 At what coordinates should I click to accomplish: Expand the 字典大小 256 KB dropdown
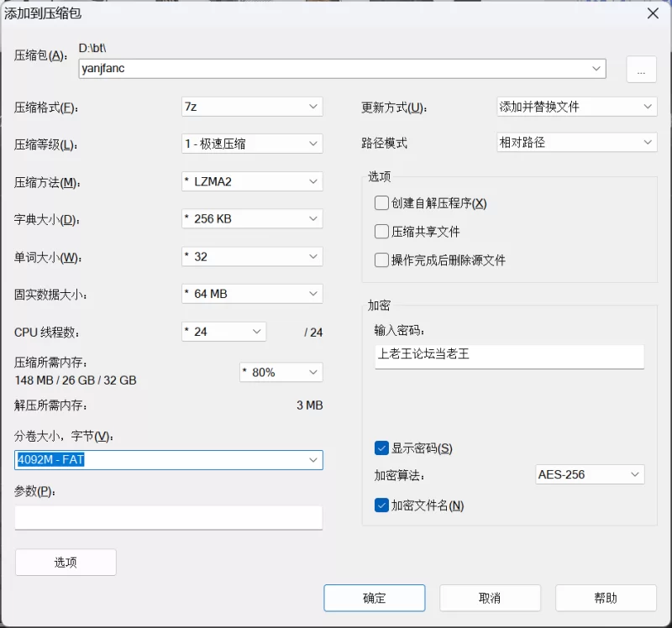(x=252, y=219)
